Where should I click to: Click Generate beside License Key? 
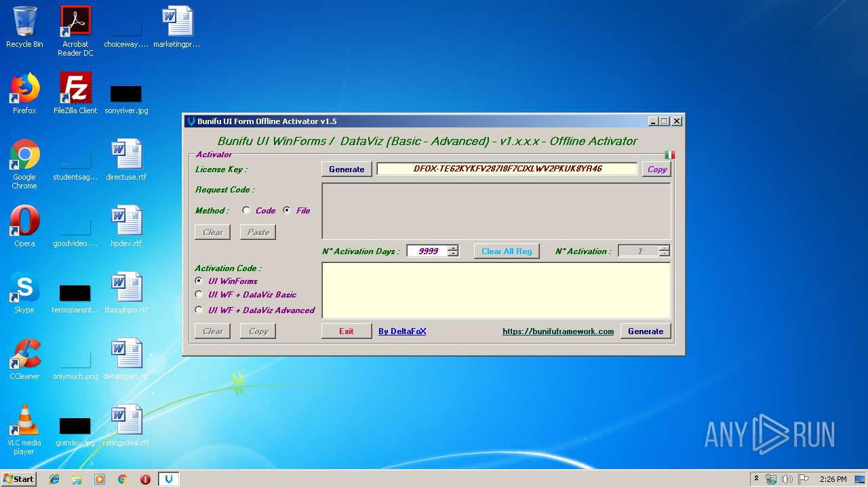click(x=347, y=169)
